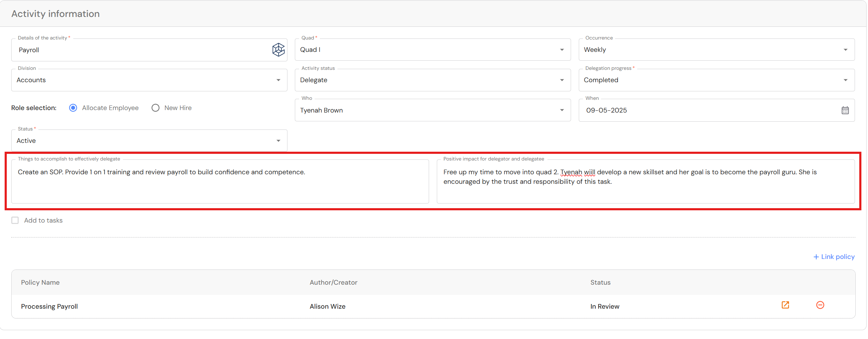868x339 pixels.
Task: Expand the Quad dropdown
Action: tap(562, 50)
